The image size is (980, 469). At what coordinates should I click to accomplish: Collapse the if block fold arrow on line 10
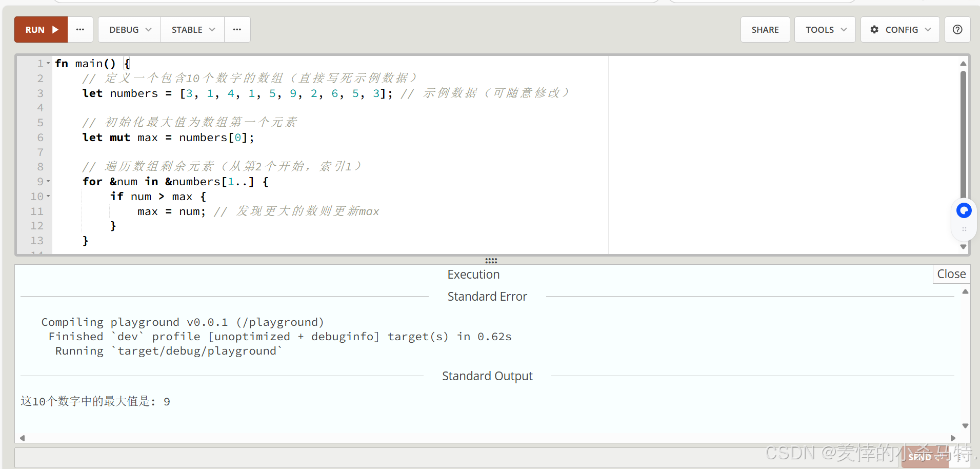tap(48, 196)
